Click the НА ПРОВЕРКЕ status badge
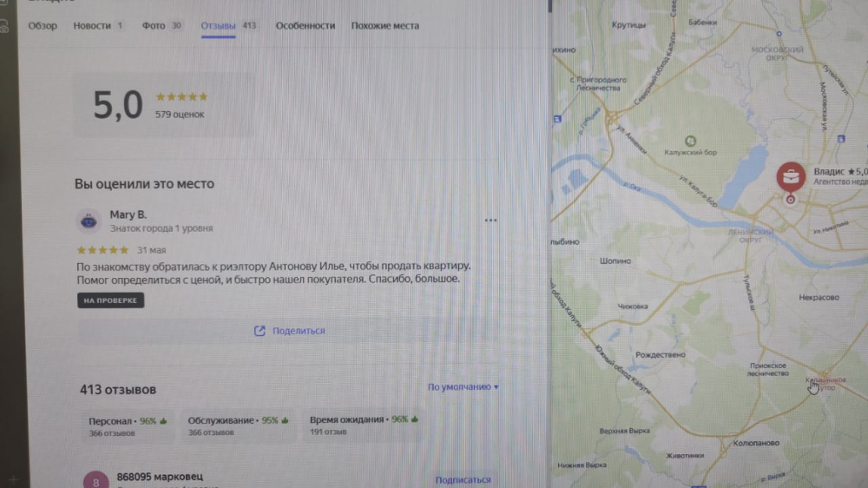The width and height of the screenshot is (868, 488). [110, 300]
